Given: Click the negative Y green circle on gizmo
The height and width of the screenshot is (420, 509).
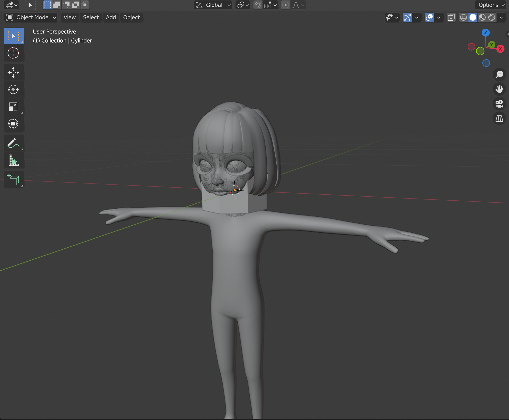Looking at the screenshot, I should (x=480, y=51).
